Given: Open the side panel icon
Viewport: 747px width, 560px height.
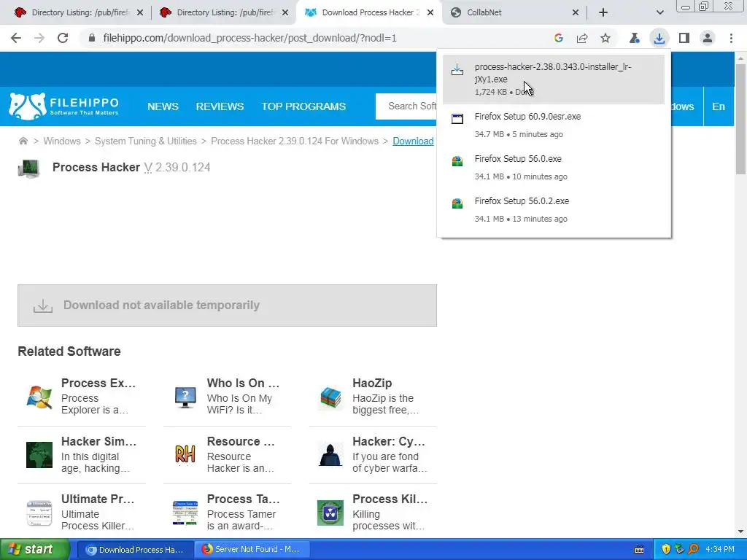Looking at the screenshot, I should click(x=684, y=38).
